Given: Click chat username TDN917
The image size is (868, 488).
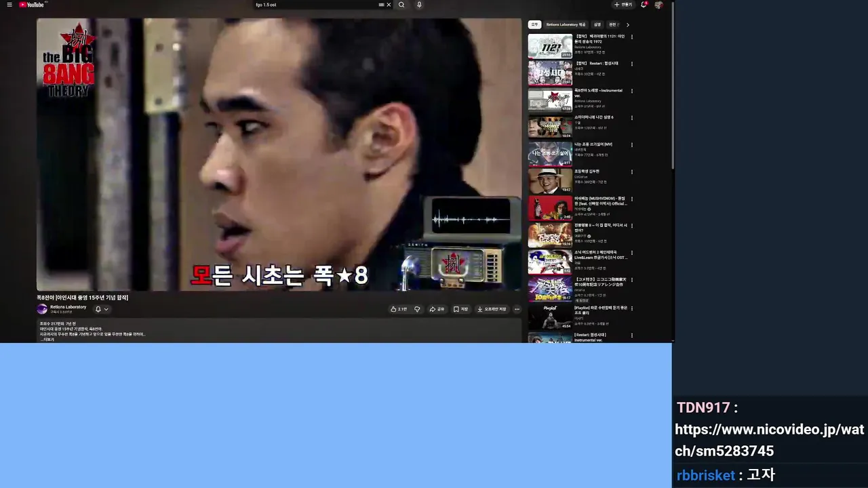Looking at the screenshot, I should pyautogui.click(x=703, y=407).
